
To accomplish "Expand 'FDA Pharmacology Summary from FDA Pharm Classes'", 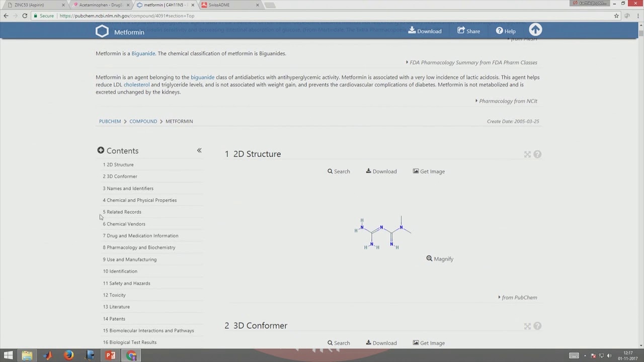I will pyautogui.click(x=471, y=63).
